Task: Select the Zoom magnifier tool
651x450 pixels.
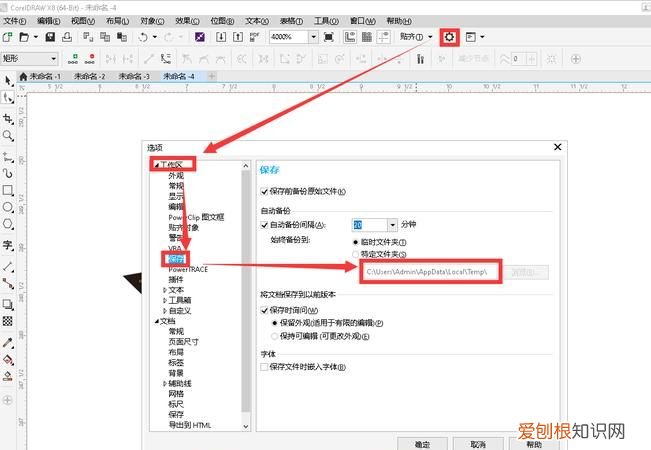Action: 8,136
